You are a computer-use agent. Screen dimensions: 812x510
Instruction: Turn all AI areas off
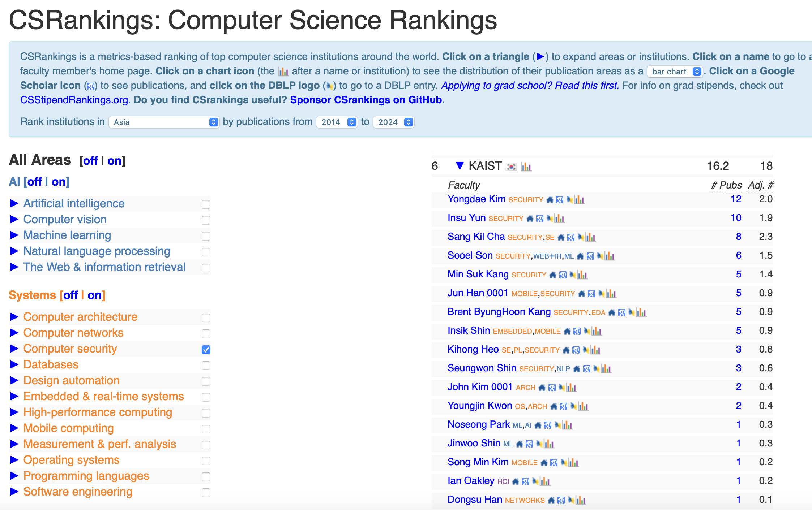[35, 182]
